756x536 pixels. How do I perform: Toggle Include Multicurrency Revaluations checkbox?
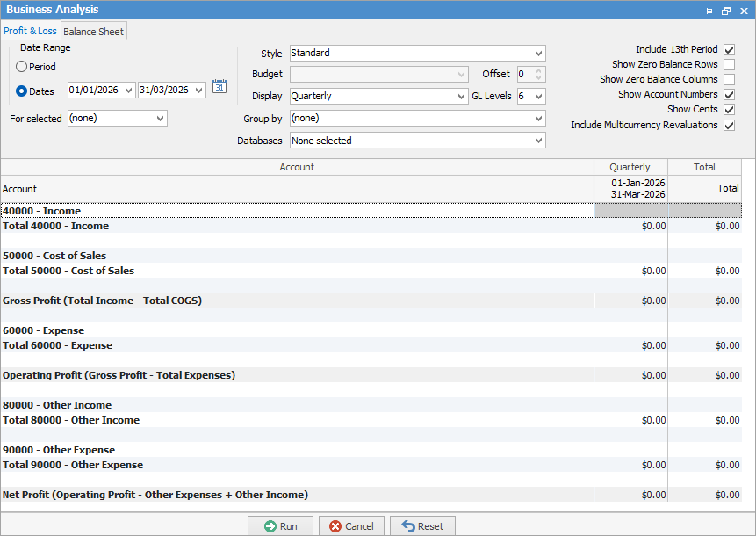(x=729, y=126)
